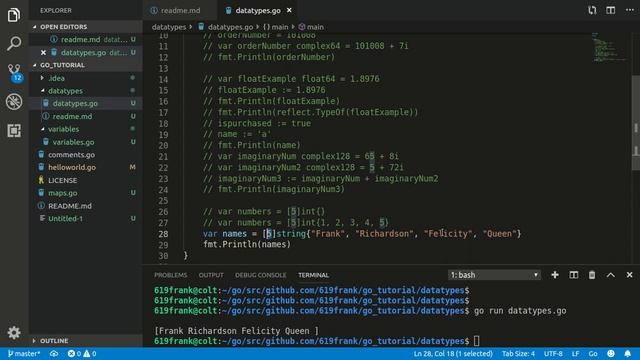The height and width of the screenshot is (360, 640).
Task: Open readme.md in Open Editors list
Action: tap(86, 40)
